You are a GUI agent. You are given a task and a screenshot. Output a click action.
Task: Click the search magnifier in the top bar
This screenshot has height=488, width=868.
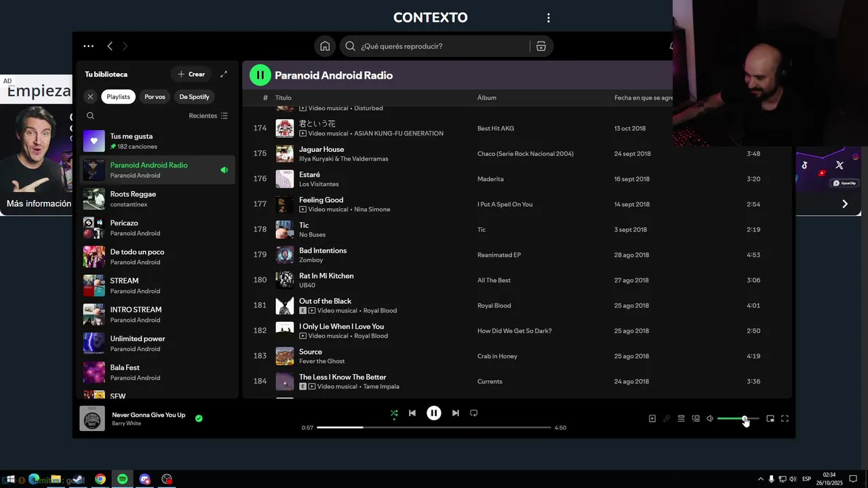[350, 46]
